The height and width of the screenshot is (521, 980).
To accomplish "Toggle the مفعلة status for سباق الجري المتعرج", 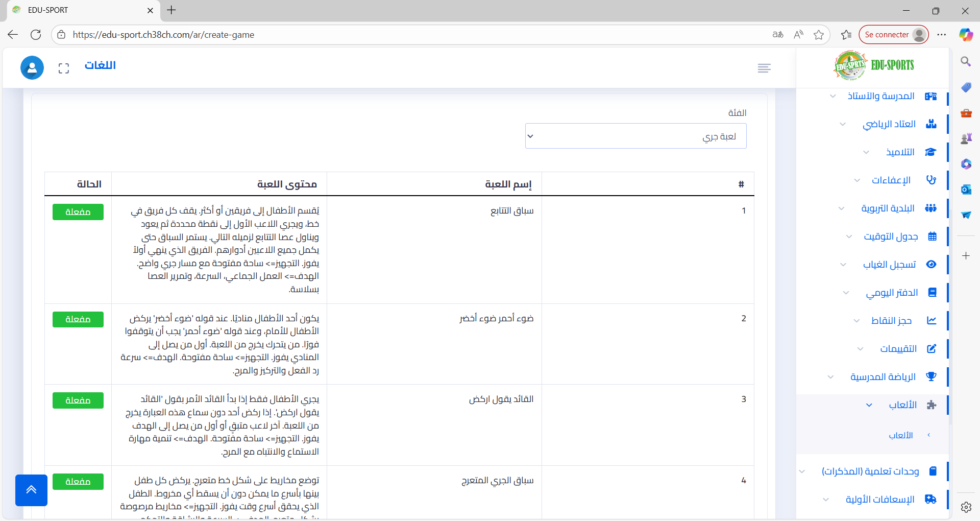I will pos(78,482).
